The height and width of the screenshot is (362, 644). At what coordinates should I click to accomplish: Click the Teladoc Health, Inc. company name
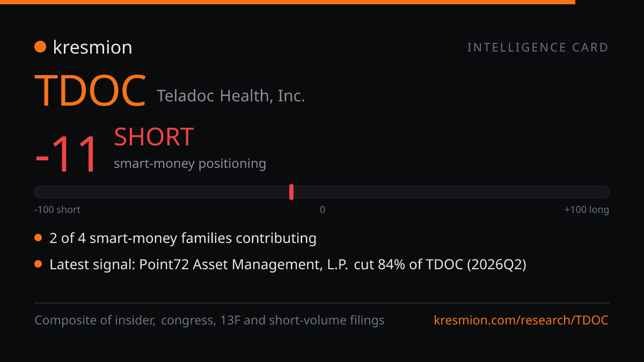(x=231, y=96)
